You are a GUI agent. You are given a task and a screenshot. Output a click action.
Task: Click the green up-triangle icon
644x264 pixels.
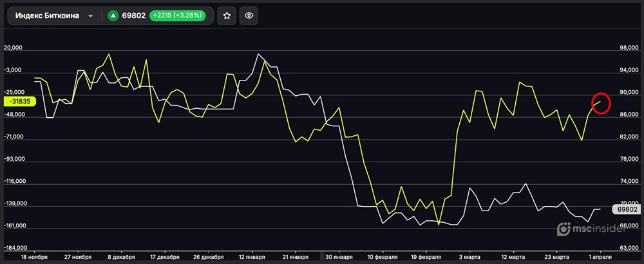[x=113, y=15]
